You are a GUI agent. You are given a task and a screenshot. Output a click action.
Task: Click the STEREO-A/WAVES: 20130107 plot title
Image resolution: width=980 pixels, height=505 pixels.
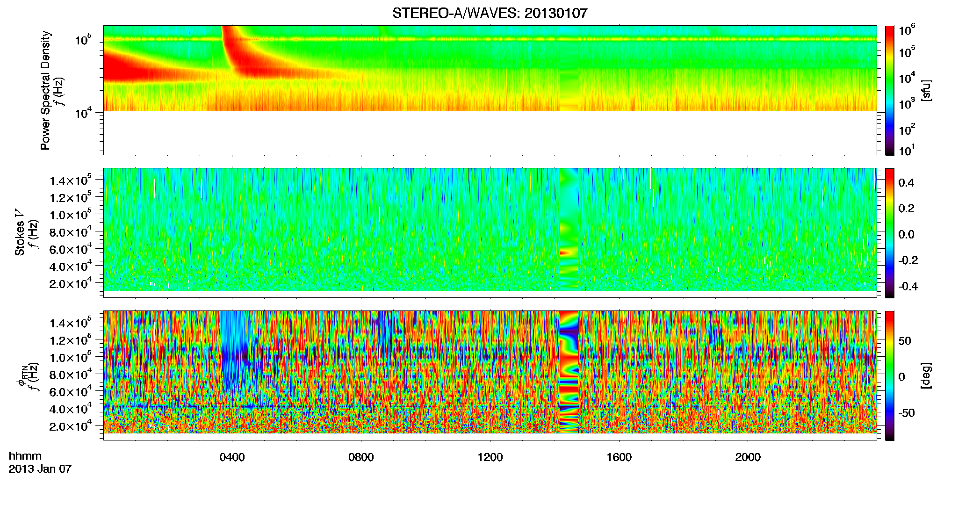(490, 14)
